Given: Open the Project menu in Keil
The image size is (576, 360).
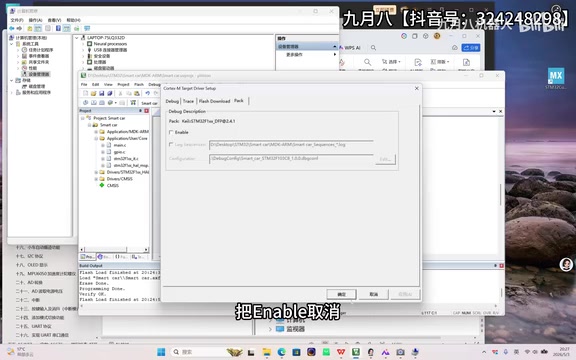Looking at the screenshot, I should 123,84.
